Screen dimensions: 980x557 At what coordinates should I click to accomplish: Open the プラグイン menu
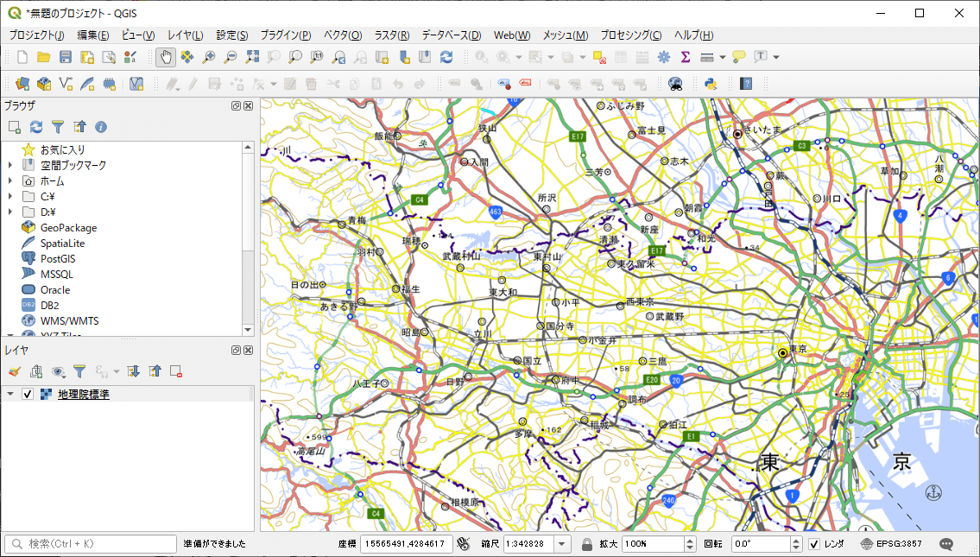click(x=286, y=35)
